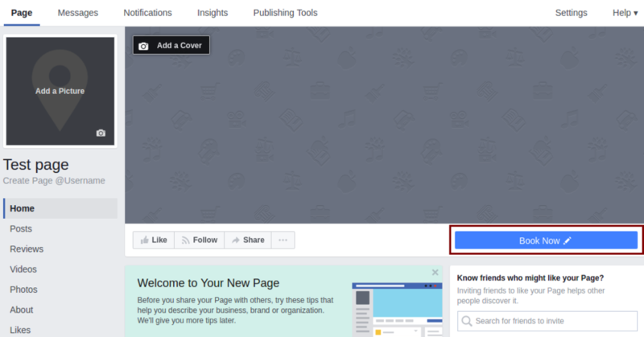Select Home in the sidebar
This screenshot has width=644, height=337.
pos(60,208)
